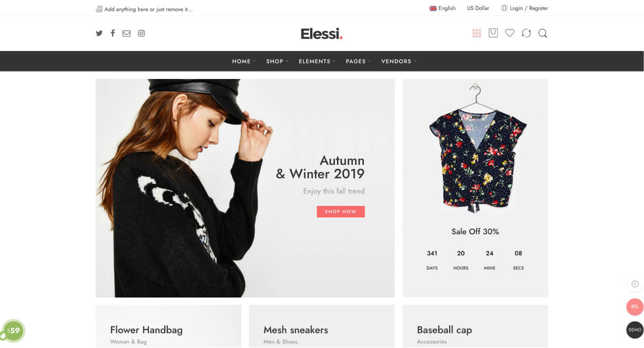644x348 pixels.
Task: Expand the US Dollar currency selector
Action: [x=478, y=8]
